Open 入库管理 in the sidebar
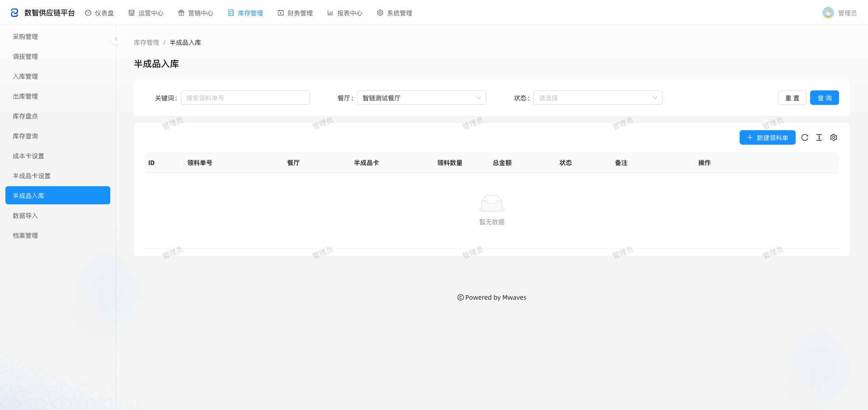 [x=58, y=76]
